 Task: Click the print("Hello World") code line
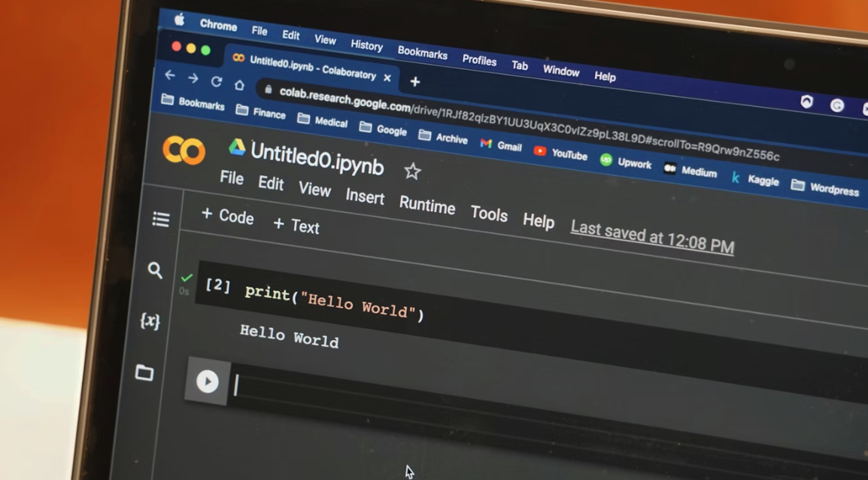pyautogui.click(x=335, y=303)
